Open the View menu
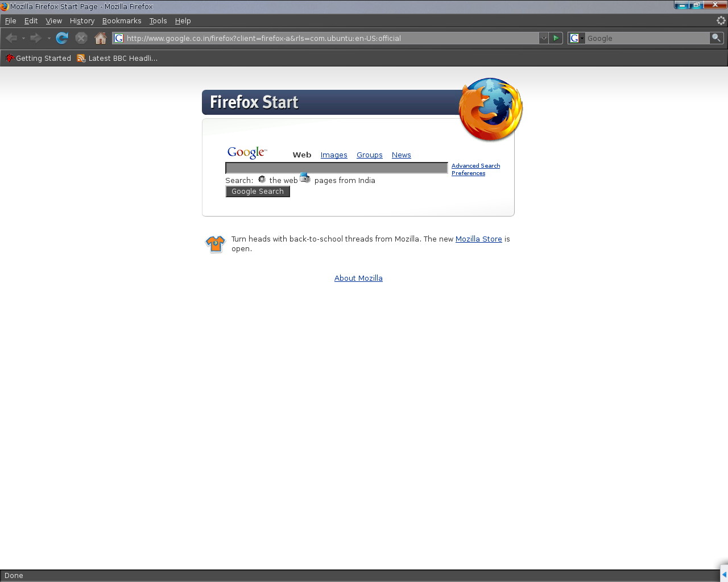This screenshot has height=582, width=728. pyautogui.click(x=54, y=20)
